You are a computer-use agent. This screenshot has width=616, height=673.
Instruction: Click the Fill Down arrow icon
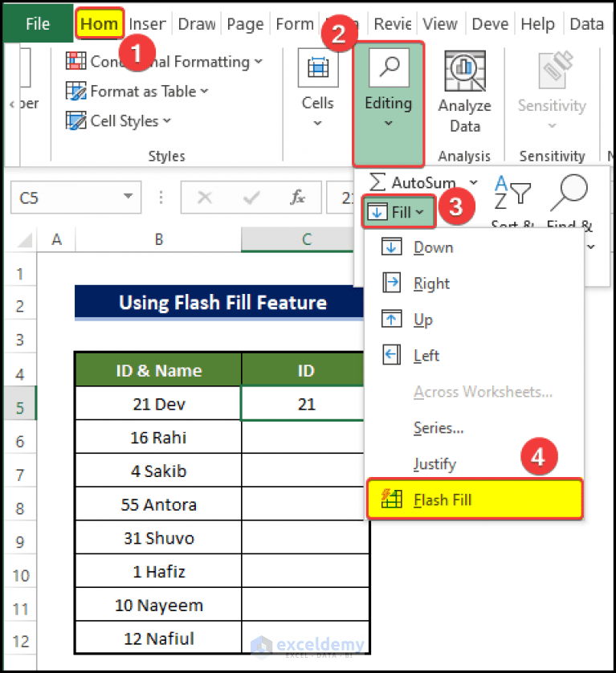(391, 247)
